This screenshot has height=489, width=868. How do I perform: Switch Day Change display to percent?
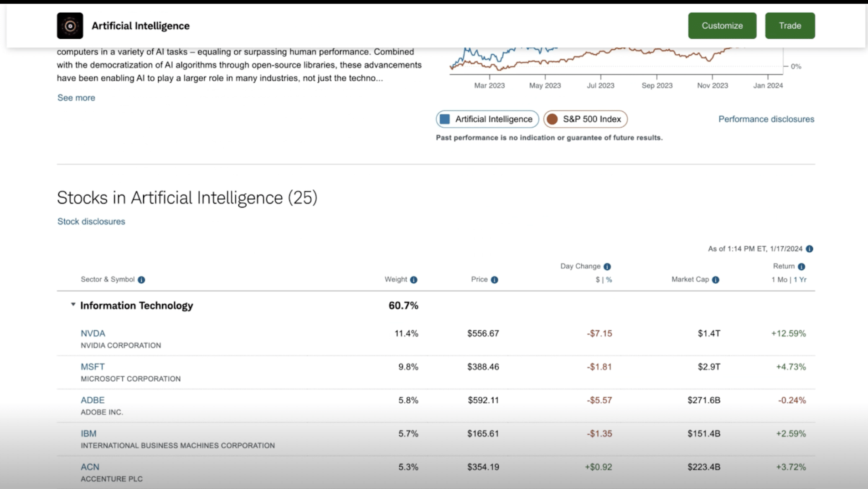coord(609,280)
